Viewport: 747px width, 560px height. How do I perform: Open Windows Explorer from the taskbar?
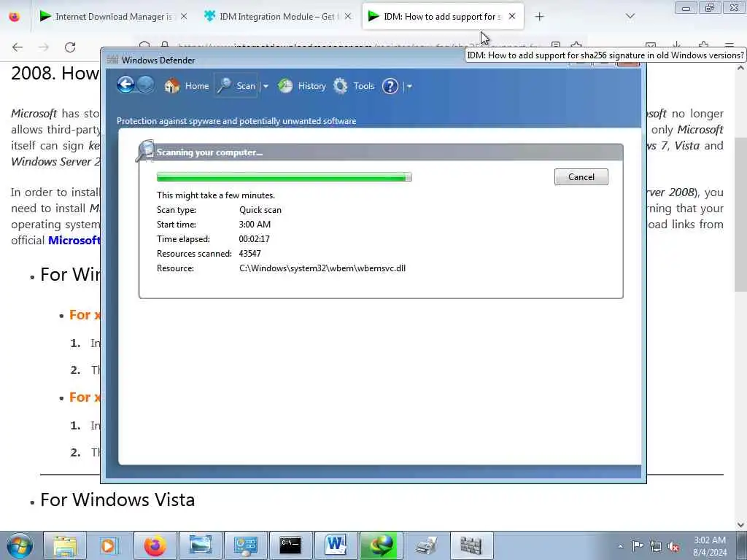(x=65, y=545)
